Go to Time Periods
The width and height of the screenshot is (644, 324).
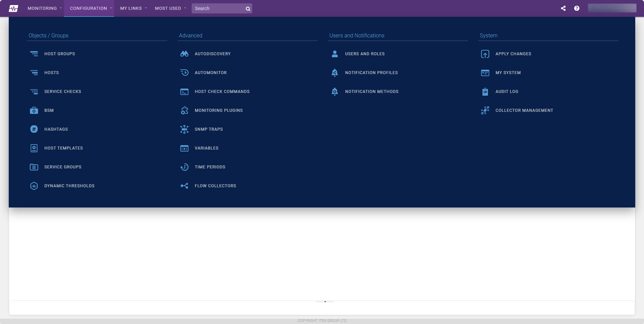pyautogui.click(x=210, y=167)
